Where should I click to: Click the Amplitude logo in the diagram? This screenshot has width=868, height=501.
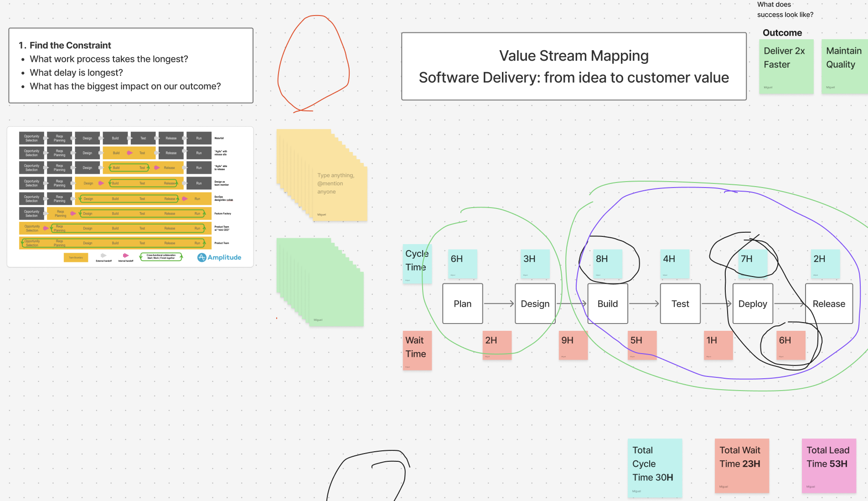coord(219,257)
